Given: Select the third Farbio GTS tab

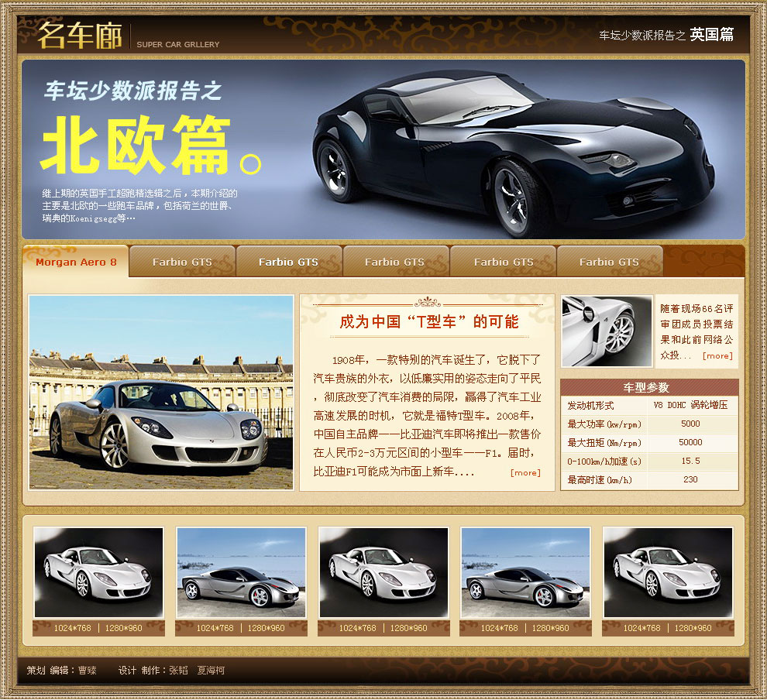Looking at the screenshot, I should pos(394,262).
